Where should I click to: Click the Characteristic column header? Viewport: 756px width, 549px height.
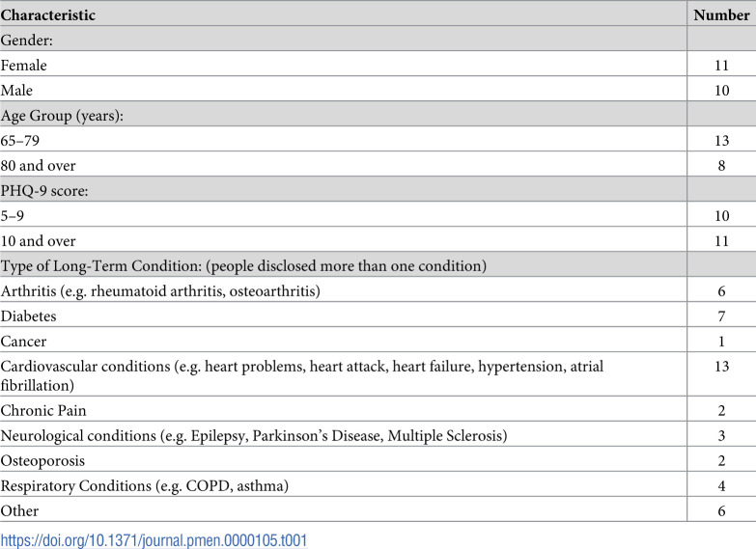pos(47,14)
